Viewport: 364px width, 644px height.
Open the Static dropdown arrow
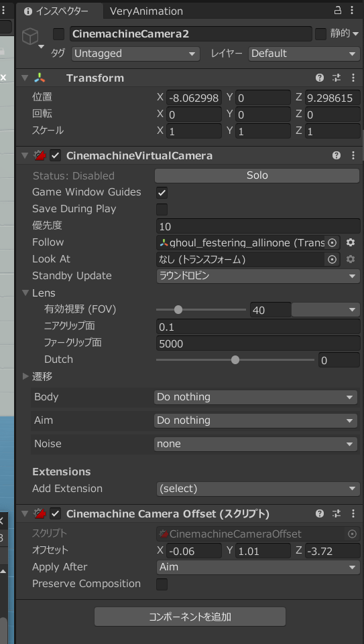pyautogui.click(x=355, y=34)
